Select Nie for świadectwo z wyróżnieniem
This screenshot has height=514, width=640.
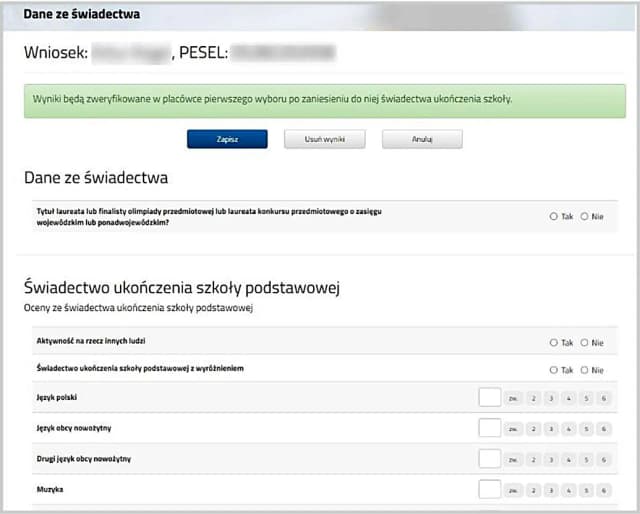(585, 370)
